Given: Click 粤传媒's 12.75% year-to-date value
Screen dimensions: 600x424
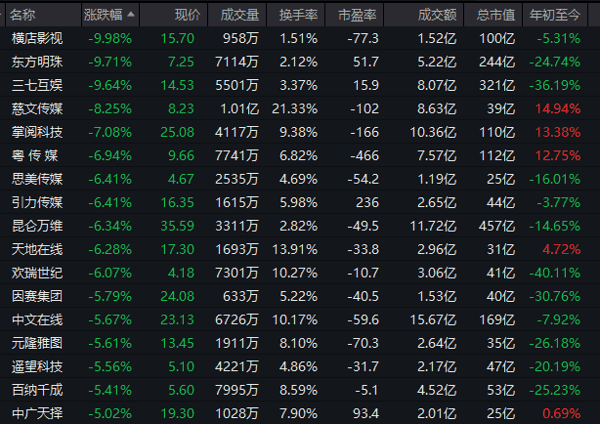Looking at the screenshot, I should tap(558, 156).
